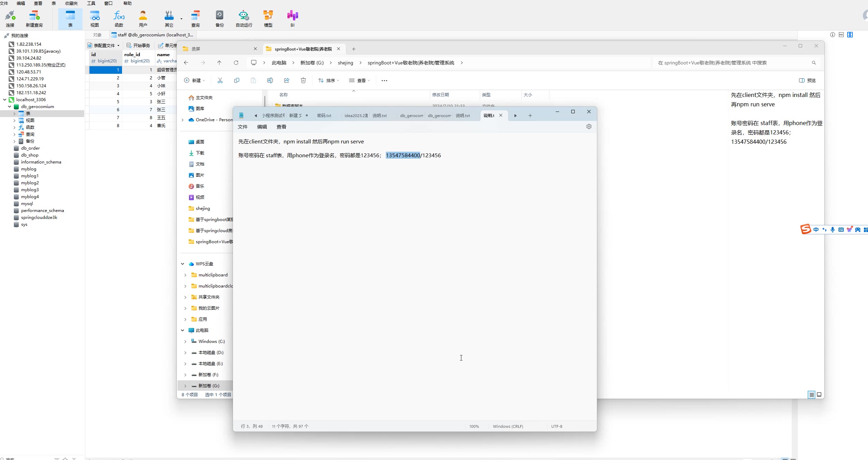Open the 排序 sort dropdown
868x460 pixels.
coord(329,80)
